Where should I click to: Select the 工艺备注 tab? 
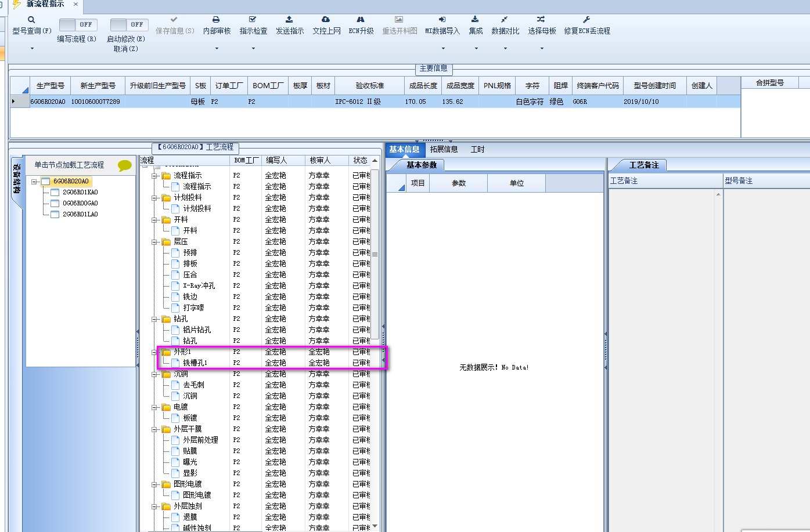click(x=644, y=165)
